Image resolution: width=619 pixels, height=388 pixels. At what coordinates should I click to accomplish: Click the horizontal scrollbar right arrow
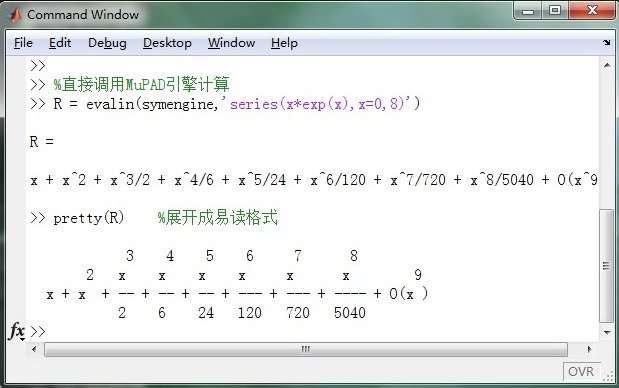(589, 349)
